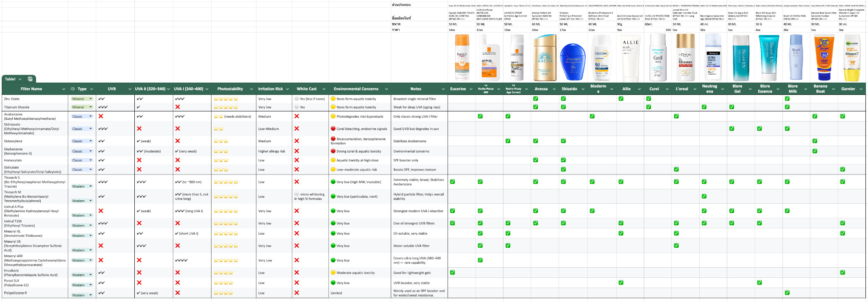Select the Eucerin sunscreen product image
Viewport: 868px width, 302px height.
(462, 57)
